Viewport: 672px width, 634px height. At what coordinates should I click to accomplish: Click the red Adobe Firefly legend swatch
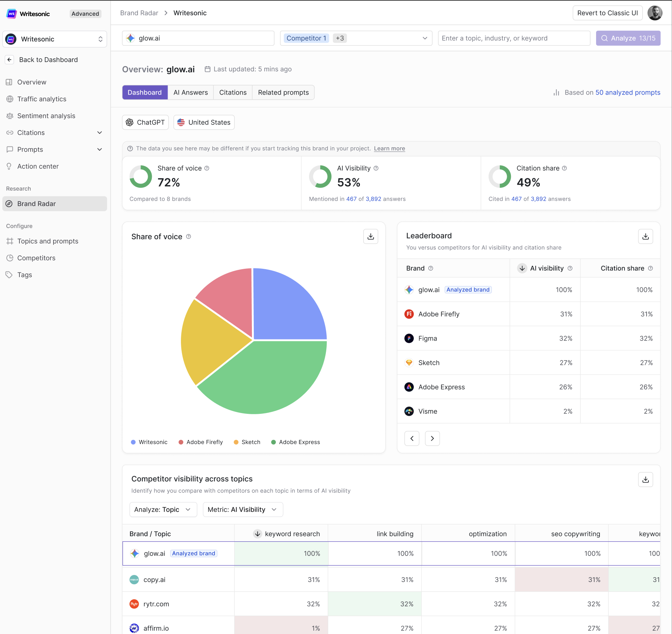[181, 442]
